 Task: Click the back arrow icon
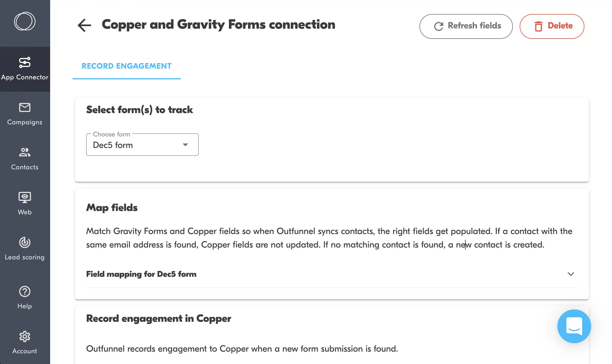84,25
